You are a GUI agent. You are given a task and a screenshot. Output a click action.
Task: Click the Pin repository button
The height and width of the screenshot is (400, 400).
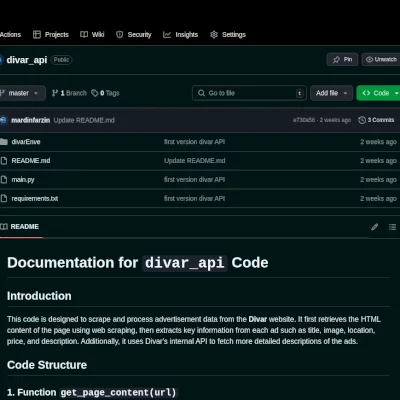342,59
